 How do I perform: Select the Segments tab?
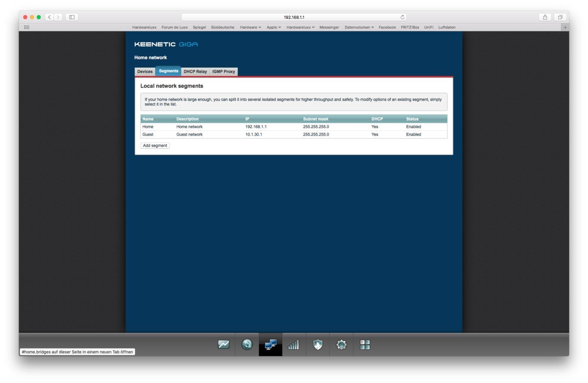click(x=169, y=71)
